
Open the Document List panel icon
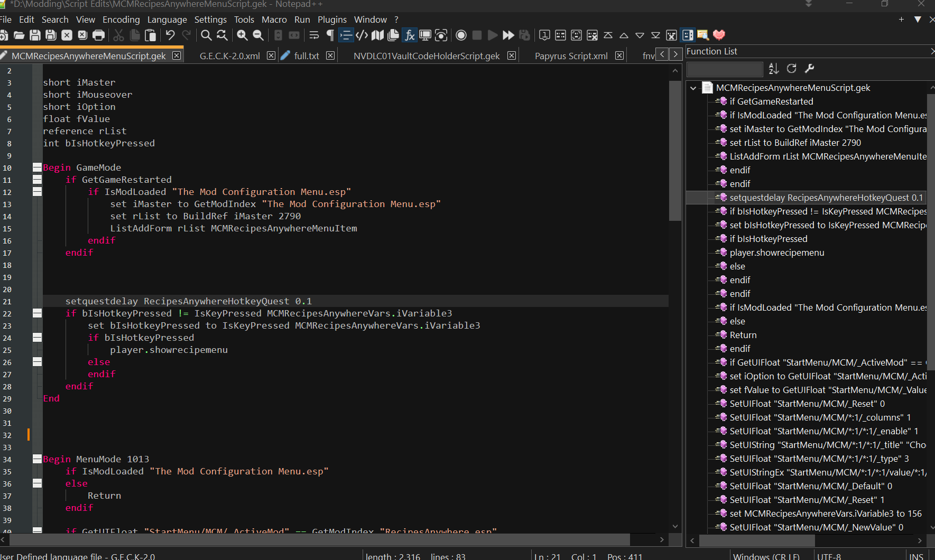click(393, 35)
